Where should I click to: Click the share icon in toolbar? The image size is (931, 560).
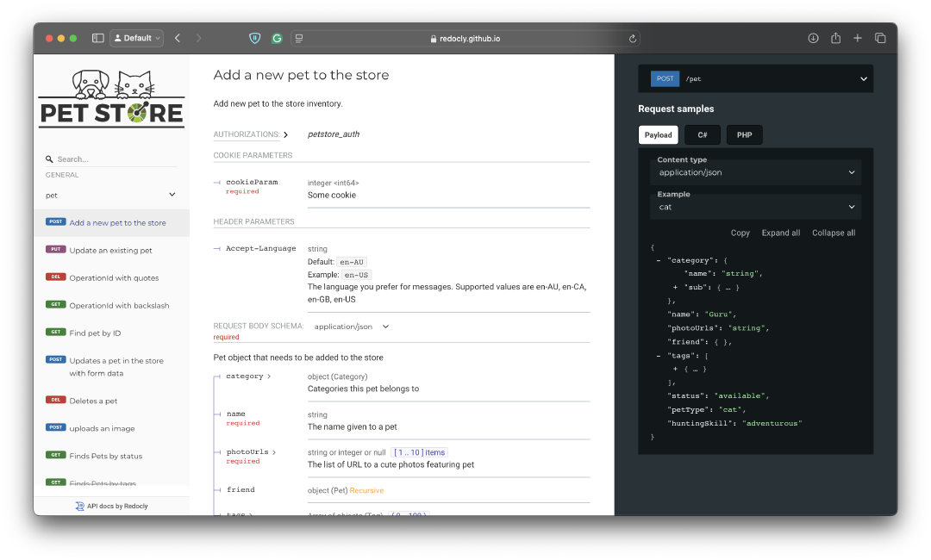click(x=835, y=38)
